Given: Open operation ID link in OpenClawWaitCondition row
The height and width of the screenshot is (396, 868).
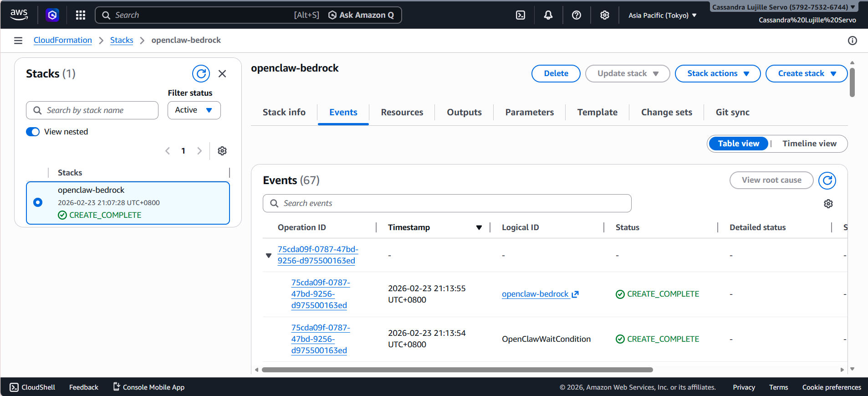Looking at the screenshot, I should [321, 339].
